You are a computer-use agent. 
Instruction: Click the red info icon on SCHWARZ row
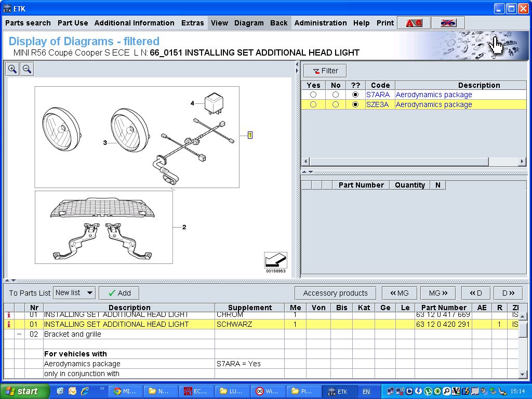(8, 324)
